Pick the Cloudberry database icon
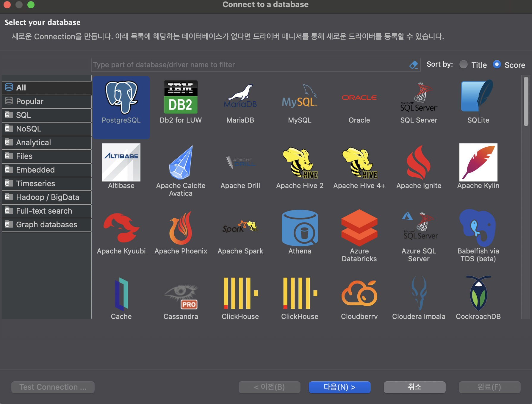 pos(359,293)
